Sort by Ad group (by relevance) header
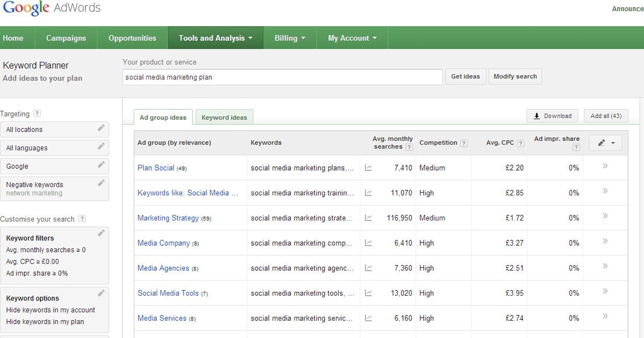Image resolution: width=644 pixels, height=338 pixels. [174, 143]
